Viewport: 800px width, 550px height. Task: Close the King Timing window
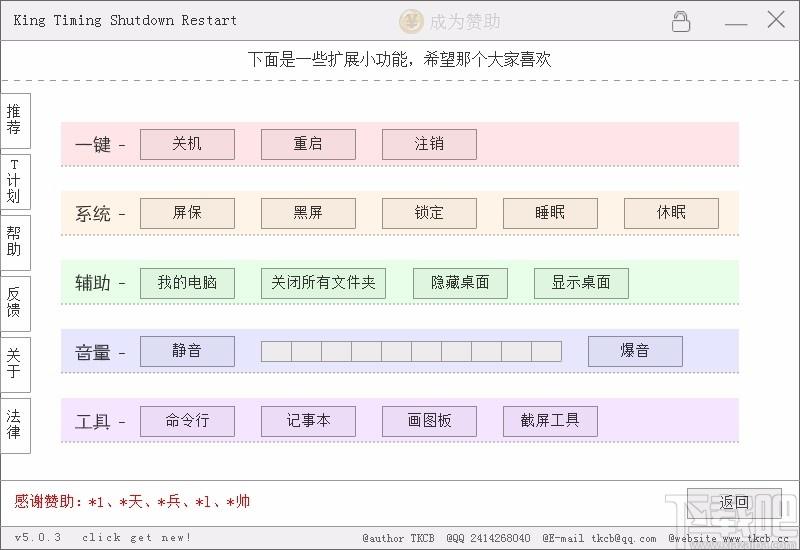click(776, 20)
